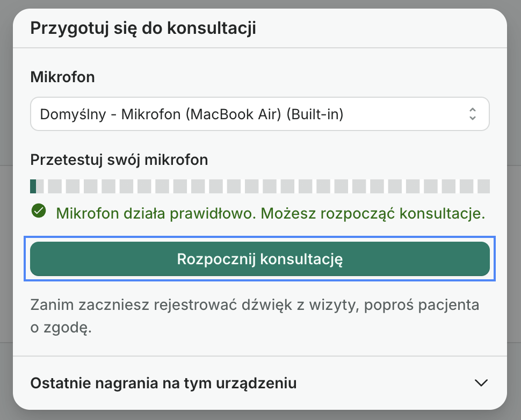Image resolution: width=521 pixels, height=420 pixels.
Task: Click the circular verification icon before the success message
Action: coord(38,213)
